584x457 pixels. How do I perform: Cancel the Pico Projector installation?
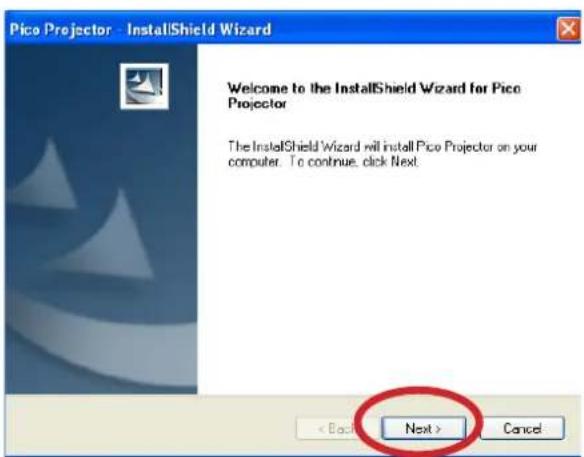coord(522,428)
